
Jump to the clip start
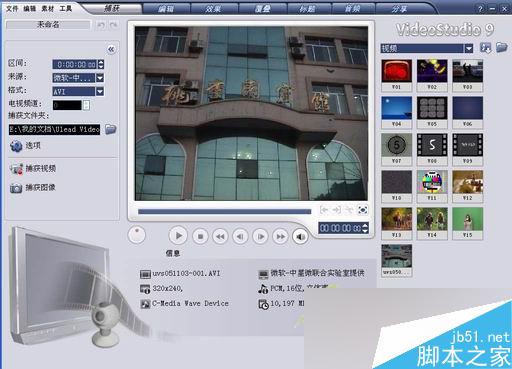point(220,237)
